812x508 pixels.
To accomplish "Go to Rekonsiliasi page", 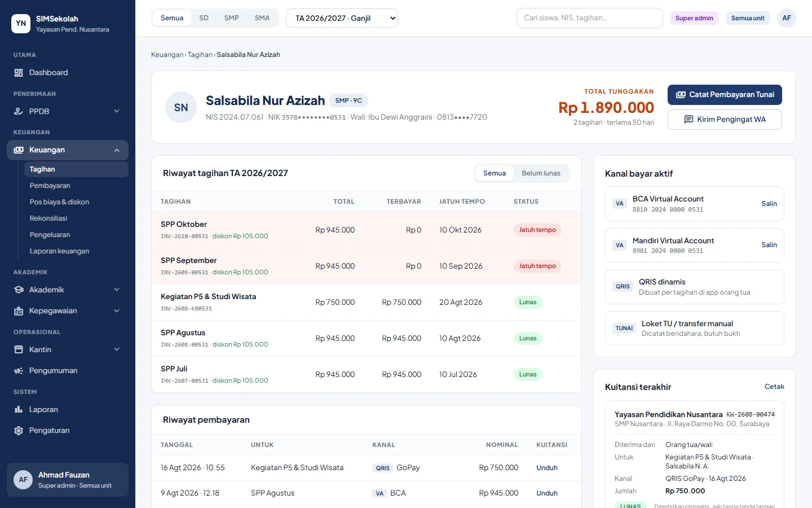I will [76, 218].
